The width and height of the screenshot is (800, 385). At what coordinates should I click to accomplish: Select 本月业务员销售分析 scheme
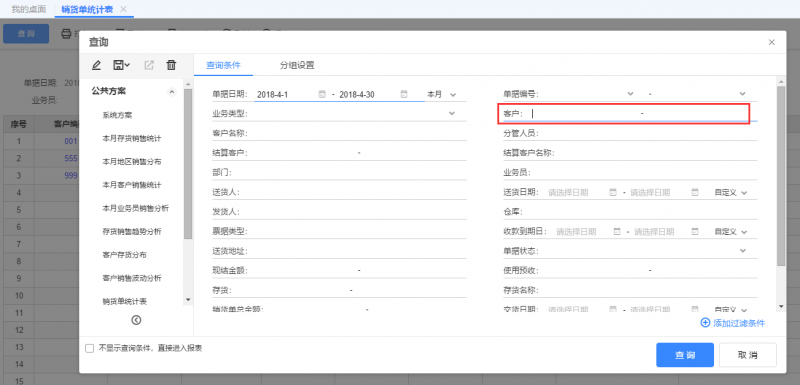click(x=136, y=208)
